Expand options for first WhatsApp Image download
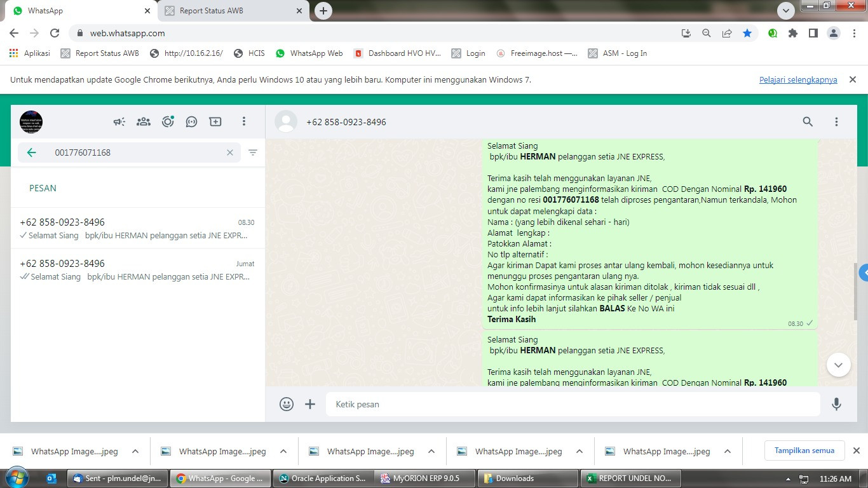 [135, 451]
